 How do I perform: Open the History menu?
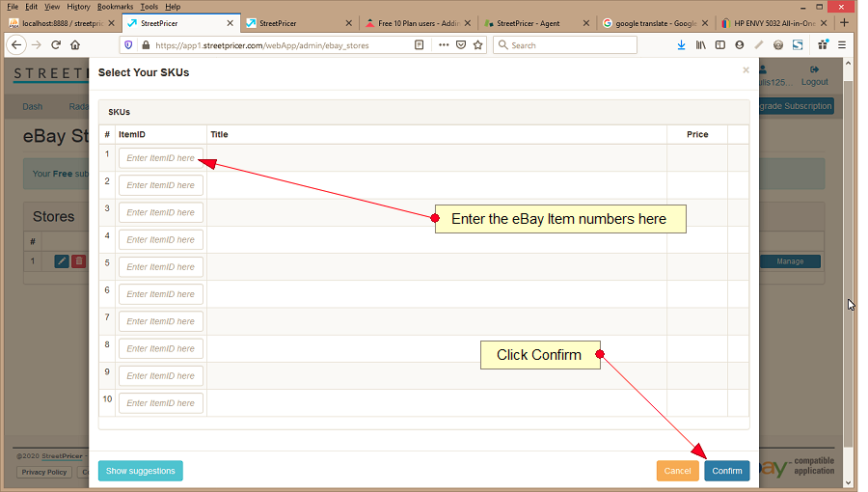click(78, 7)
